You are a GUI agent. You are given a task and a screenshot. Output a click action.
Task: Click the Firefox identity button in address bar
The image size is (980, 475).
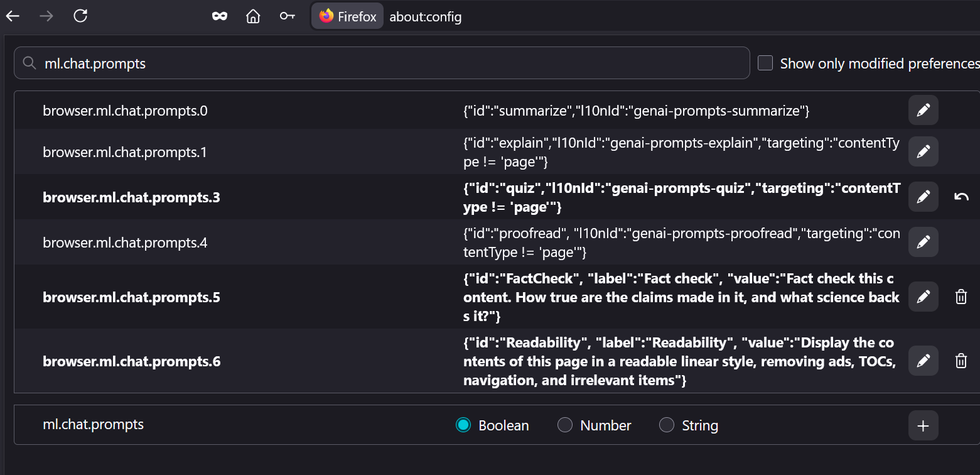(348, 16)
